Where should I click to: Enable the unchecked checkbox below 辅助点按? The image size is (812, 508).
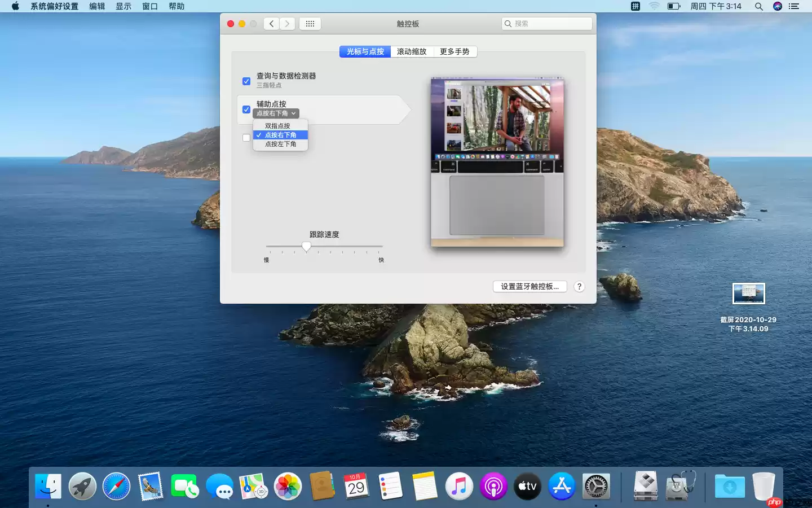[x=246, y=138]
